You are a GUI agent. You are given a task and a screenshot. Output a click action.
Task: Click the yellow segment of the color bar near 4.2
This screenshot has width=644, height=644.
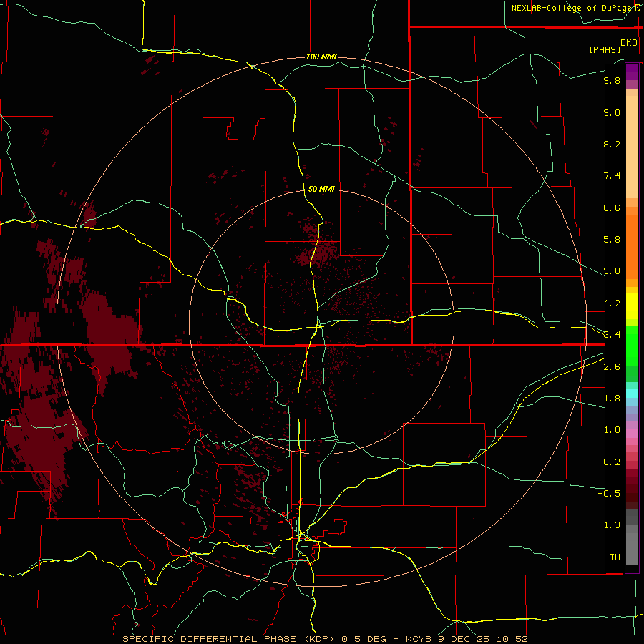click(x=632, y=306)
